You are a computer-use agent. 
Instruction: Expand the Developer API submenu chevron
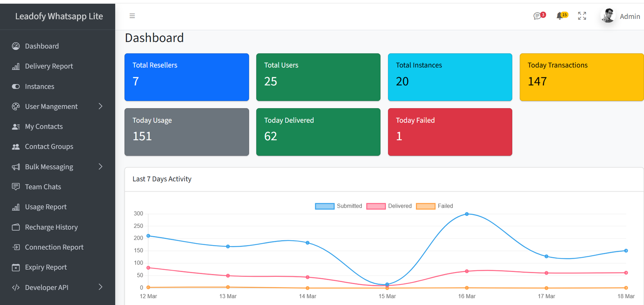point(101,287)
